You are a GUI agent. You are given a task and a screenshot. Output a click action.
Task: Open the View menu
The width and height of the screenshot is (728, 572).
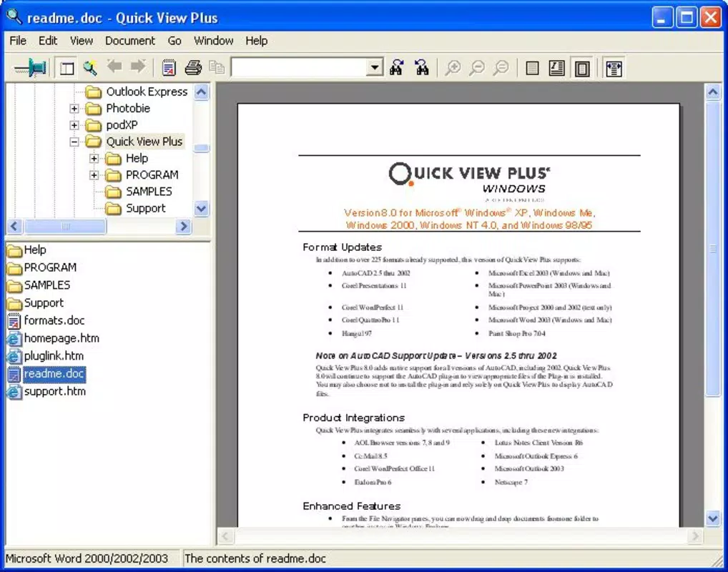pos(82,41)
